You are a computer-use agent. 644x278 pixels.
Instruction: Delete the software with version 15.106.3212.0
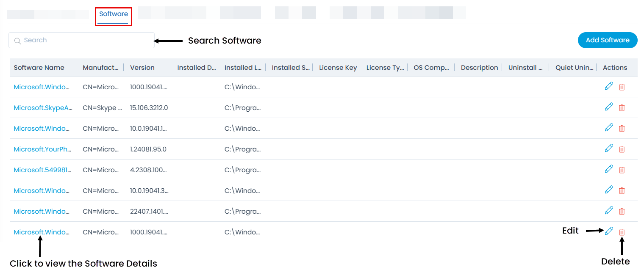622,107
